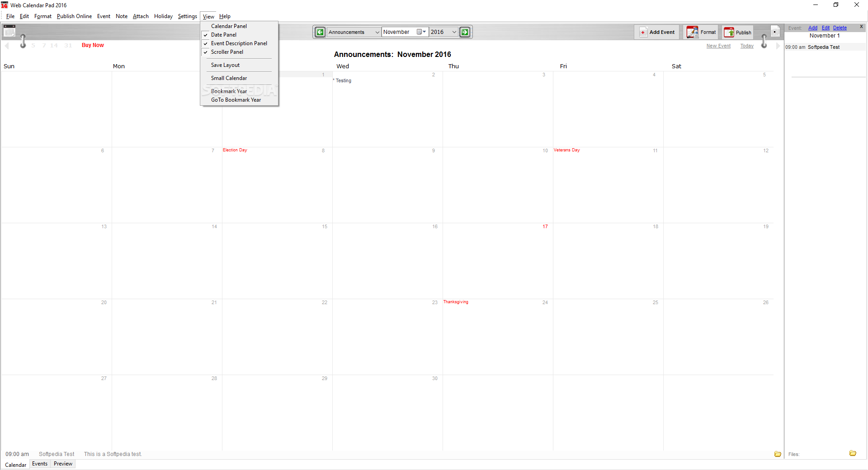Viewport: 868px width, 470px height.
Task: Select GoTo Bookmark Year
Action: pyautogui.click(x=239, y=100)
